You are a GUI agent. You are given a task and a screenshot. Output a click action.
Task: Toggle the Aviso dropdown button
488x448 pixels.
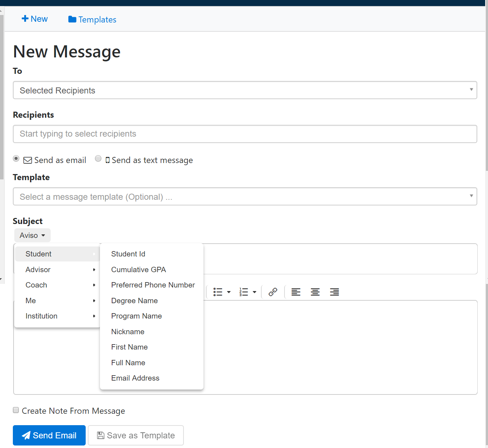click(32, 235)
